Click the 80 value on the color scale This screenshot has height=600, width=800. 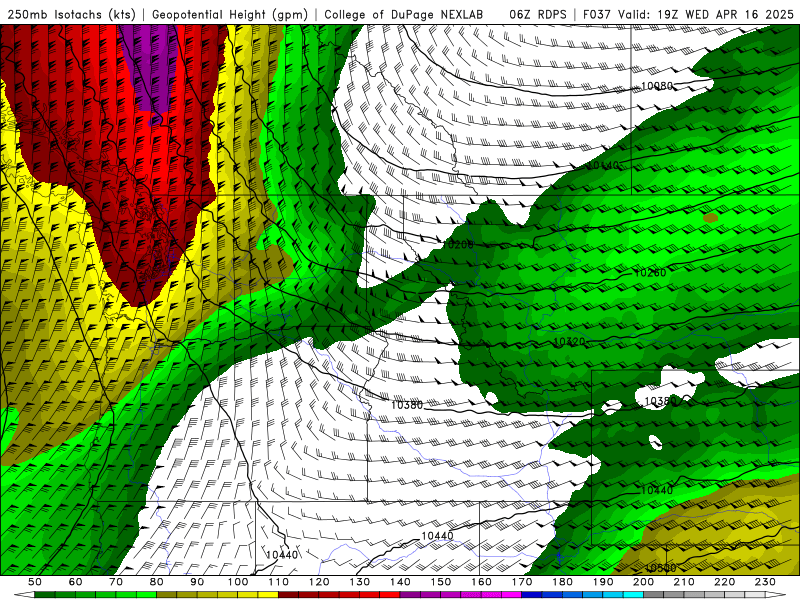[x=157, y=582]
